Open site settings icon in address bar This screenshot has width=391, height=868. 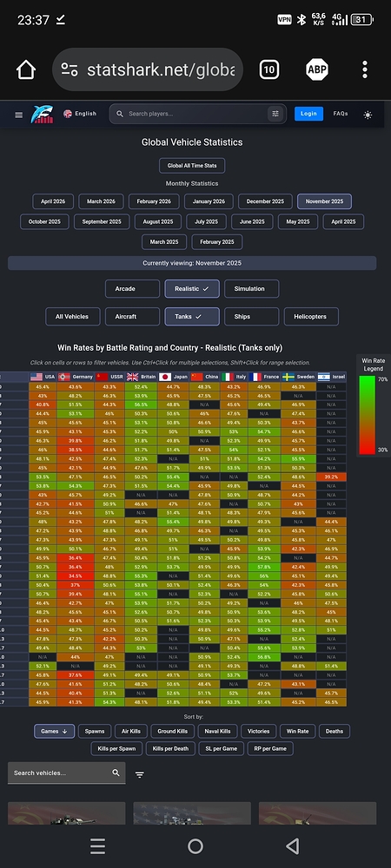click(70, 69)
